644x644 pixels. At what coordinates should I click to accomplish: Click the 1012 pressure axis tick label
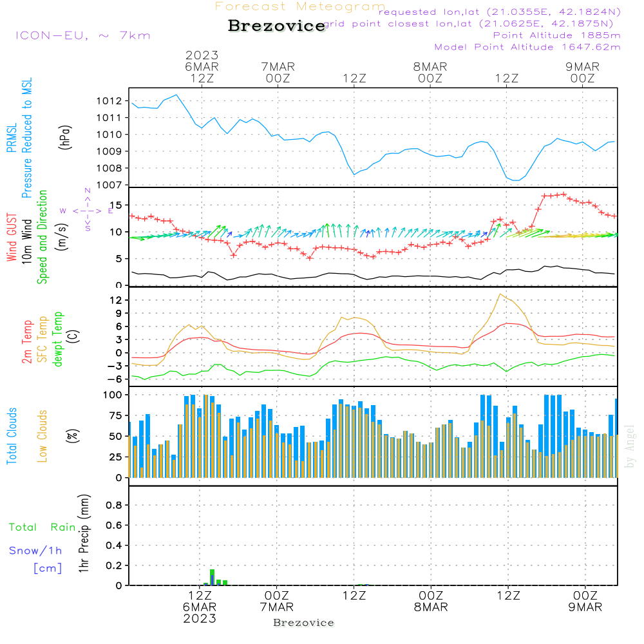[109, 101]
